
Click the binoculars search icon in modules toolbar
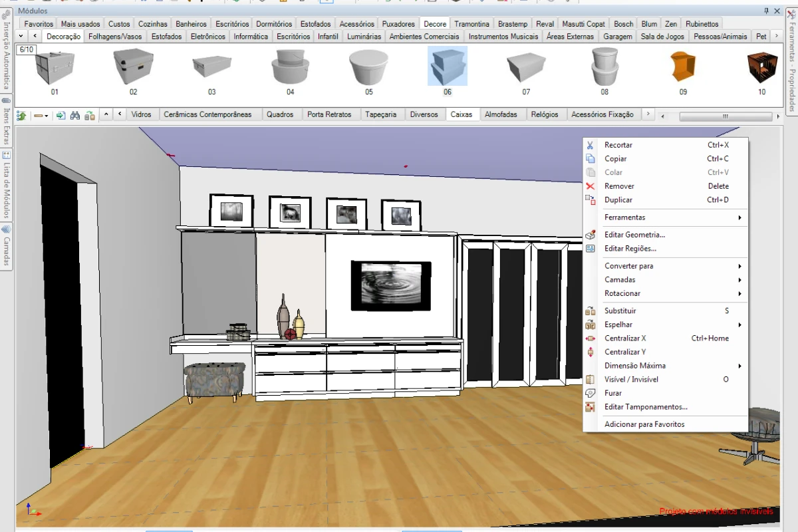(x=75, y=115)
